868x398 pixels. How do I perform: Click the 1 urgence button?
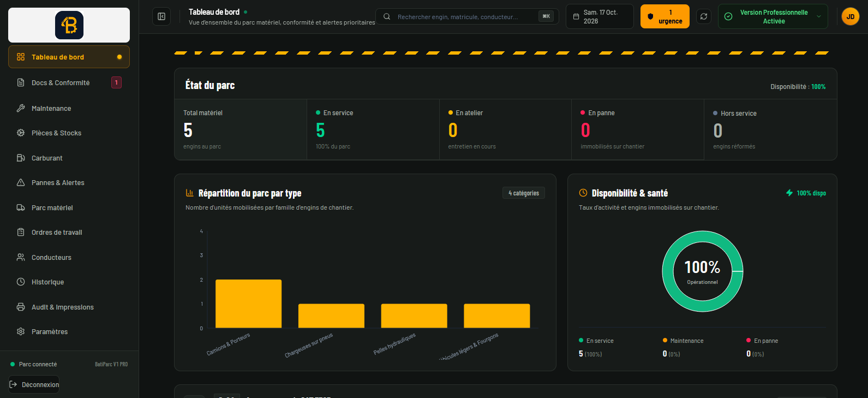(665, 16)
